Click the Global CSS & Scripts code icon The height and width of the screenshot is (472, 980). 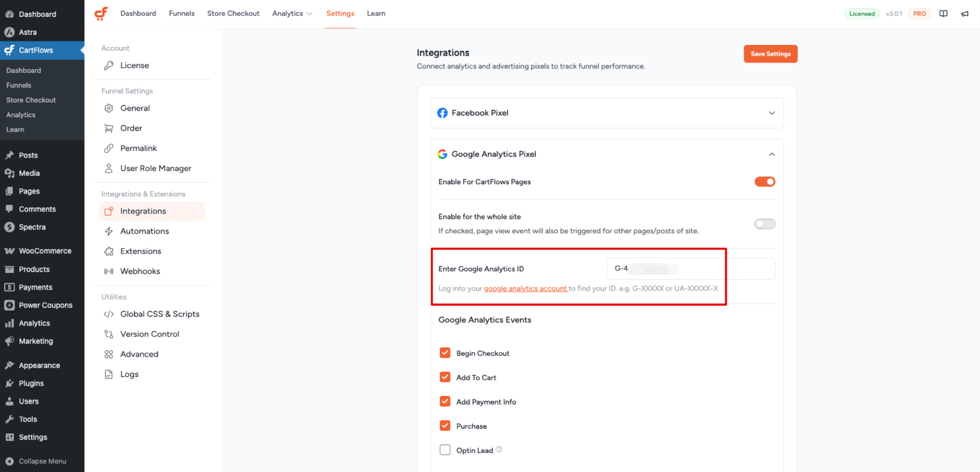[x=109, y=314]
